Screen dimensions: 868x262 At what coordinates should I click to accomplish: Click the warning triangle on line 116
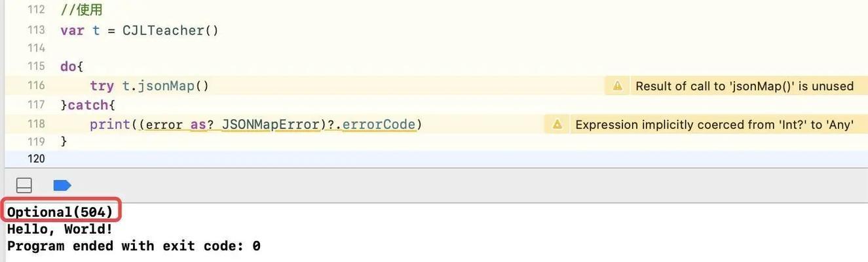(x=617, y=86)
